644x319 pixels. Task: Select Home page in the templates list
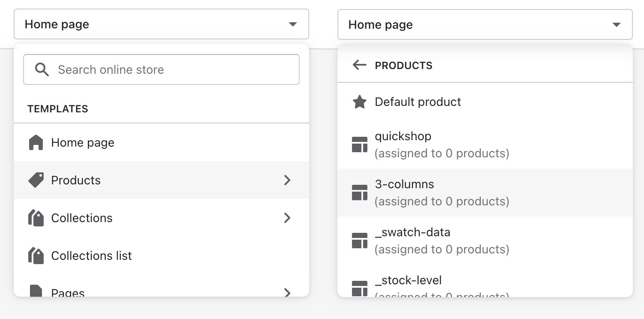[83, 143]
